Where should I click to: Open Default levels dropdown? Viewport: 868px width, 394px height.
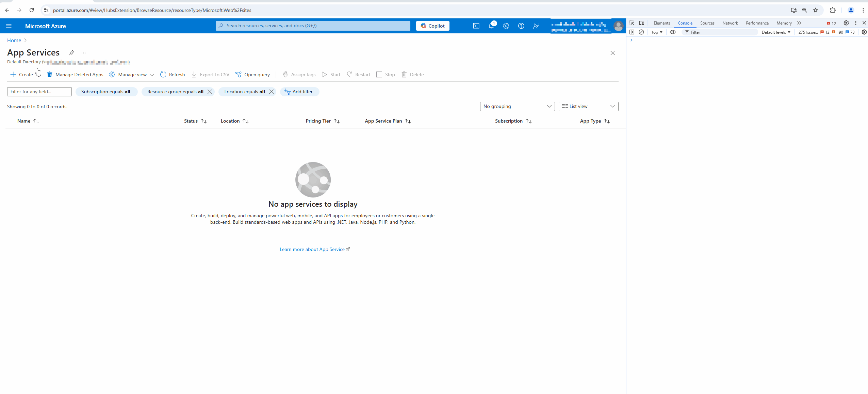tap(776, 32)
